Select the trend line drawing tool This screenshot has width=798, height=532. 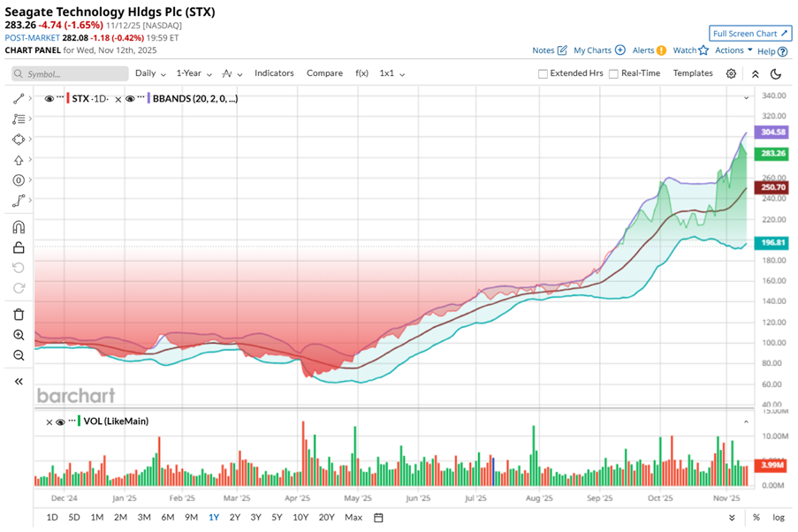tap(19, 99)
